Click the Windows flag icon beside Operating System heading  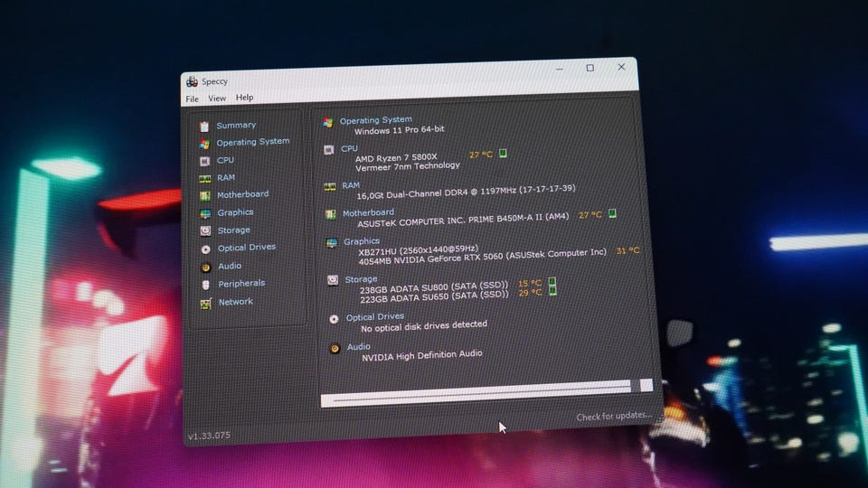[x=327, y=123]
